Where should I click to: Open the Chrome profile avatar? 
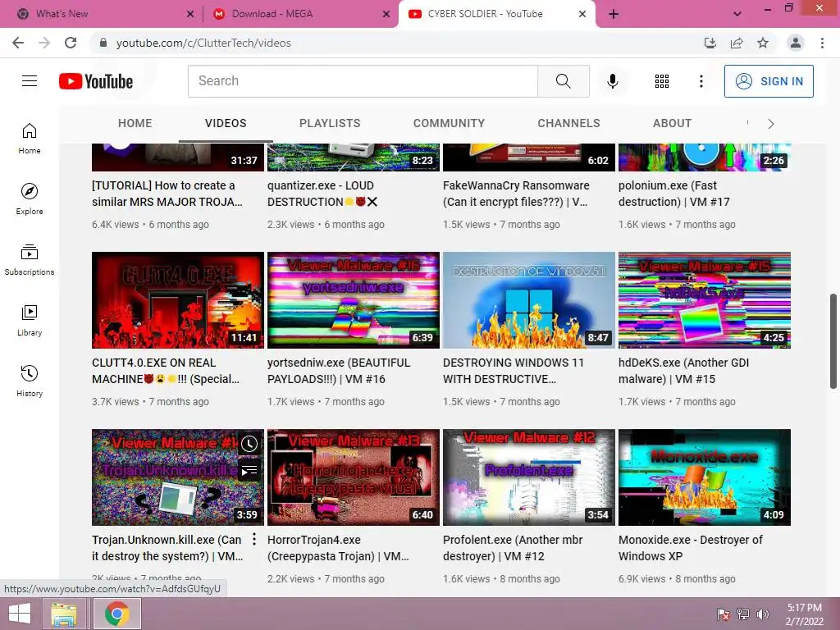[x=796, y=43]
